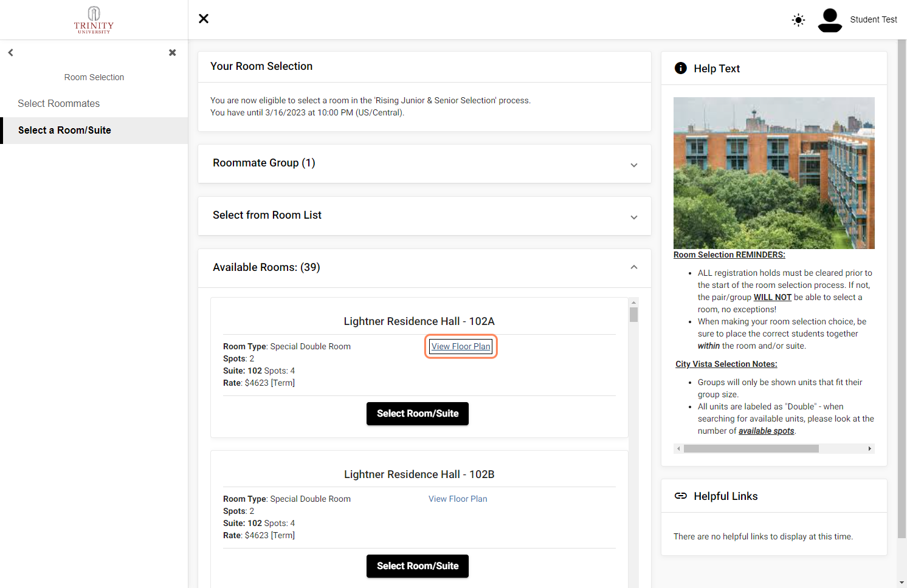
Task: Select Room/Suite for Lightner 102B
Action: [418, 566]
